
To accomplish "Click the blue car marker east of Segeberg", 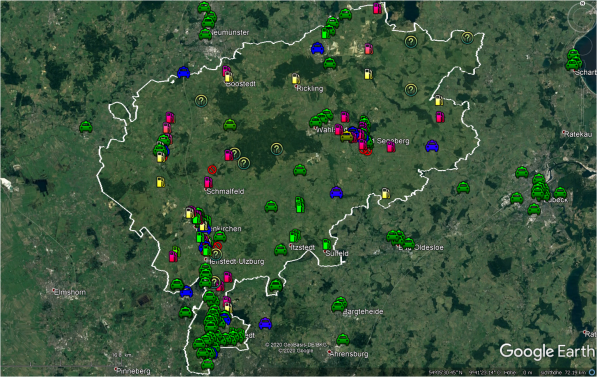I will tap(432, 146).
